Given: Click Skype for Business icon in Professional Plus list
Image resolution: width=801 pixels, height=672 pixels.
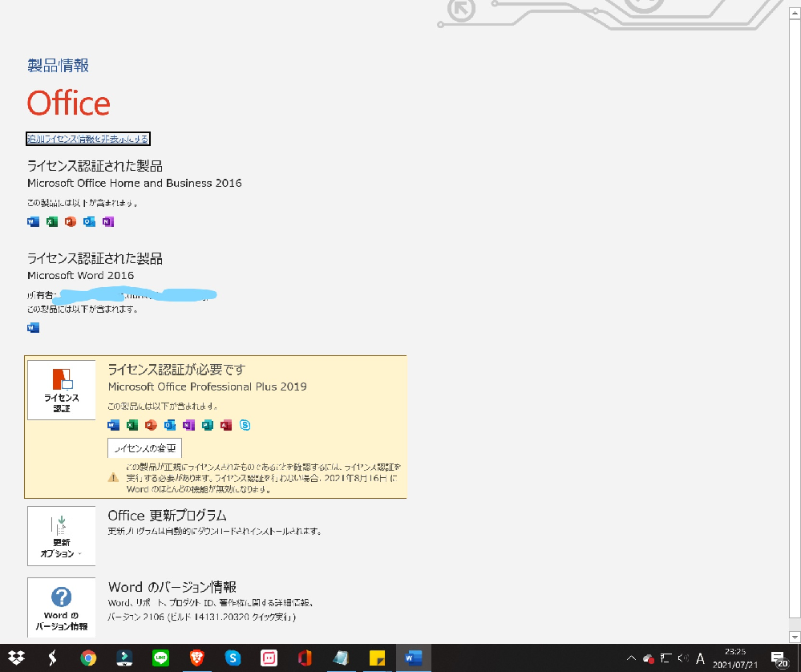Looking at the screenshot, I should pos(245,425).
